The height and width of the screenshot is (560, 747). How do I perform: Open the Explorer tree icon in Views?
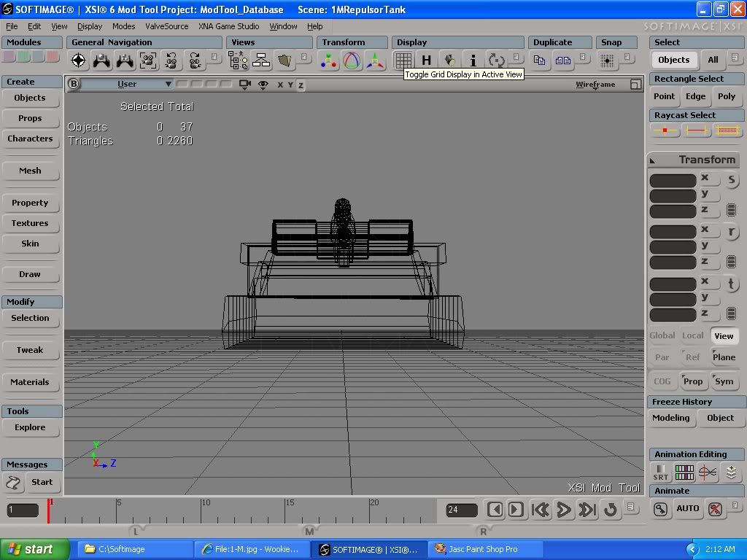[238, 61]
